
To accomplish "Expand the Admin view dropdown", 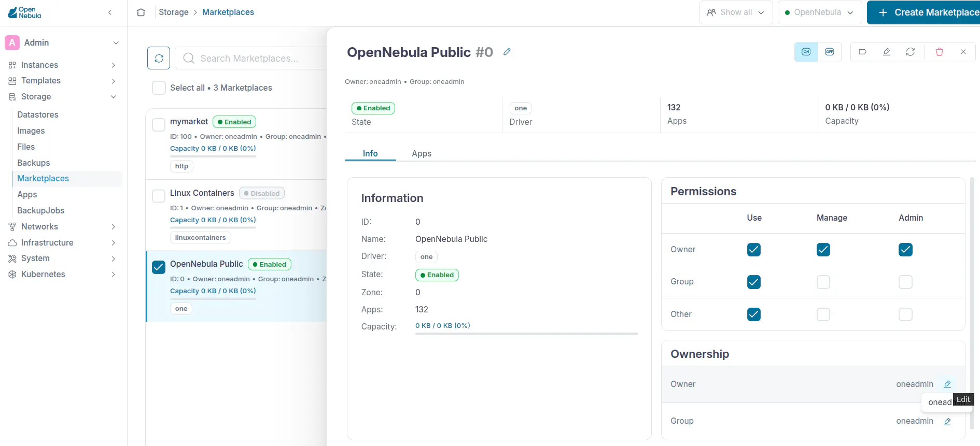I will point(116,42).
